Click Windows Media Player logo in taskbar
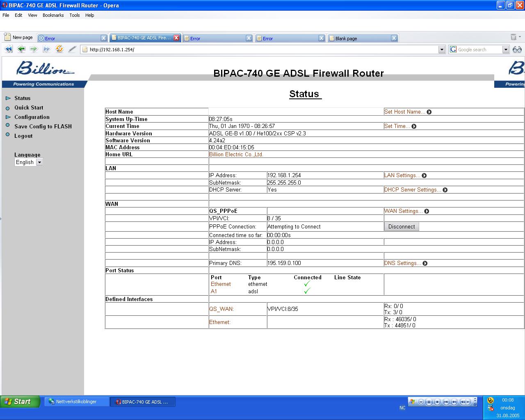 tap(412, 402)
